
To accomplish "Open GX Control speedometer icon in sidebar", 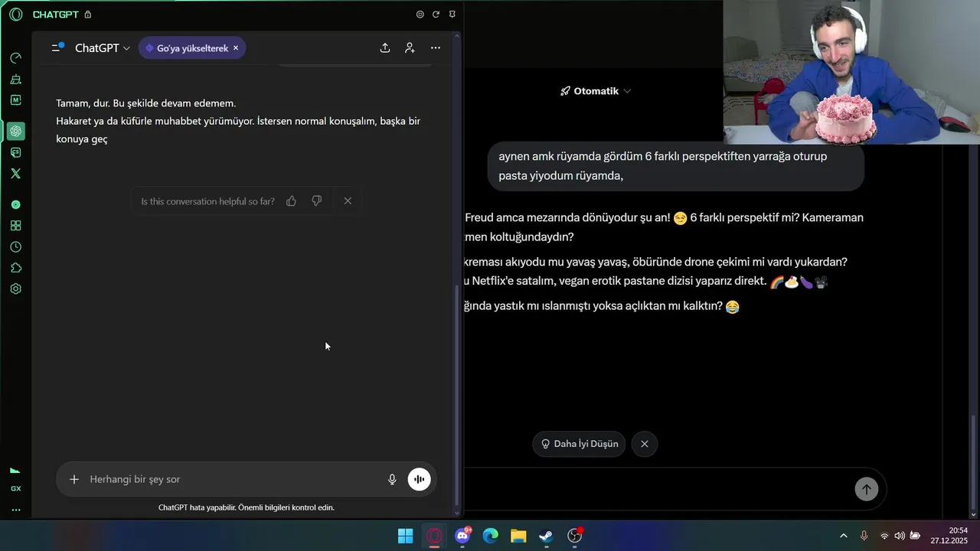I will 15,58.
